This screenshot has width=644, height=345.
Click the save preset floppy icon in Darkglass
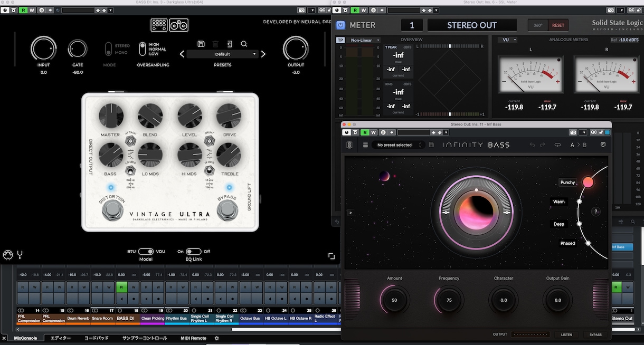tap(201, 44)
